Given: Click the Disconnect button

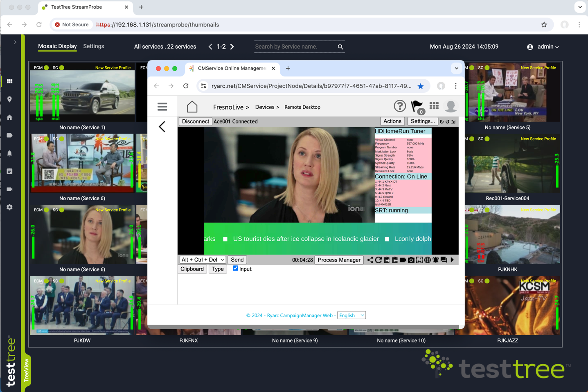Looking at the screenshot, I should tap(195, 121).
